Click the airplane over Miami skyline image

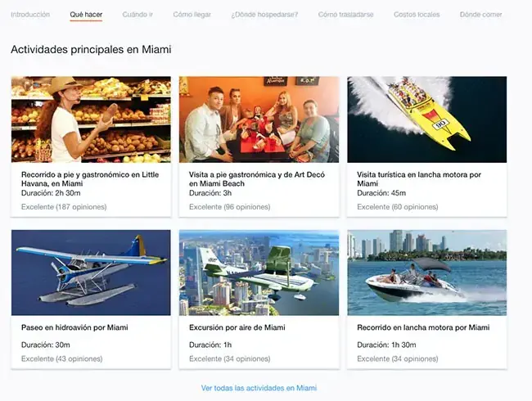259,273
